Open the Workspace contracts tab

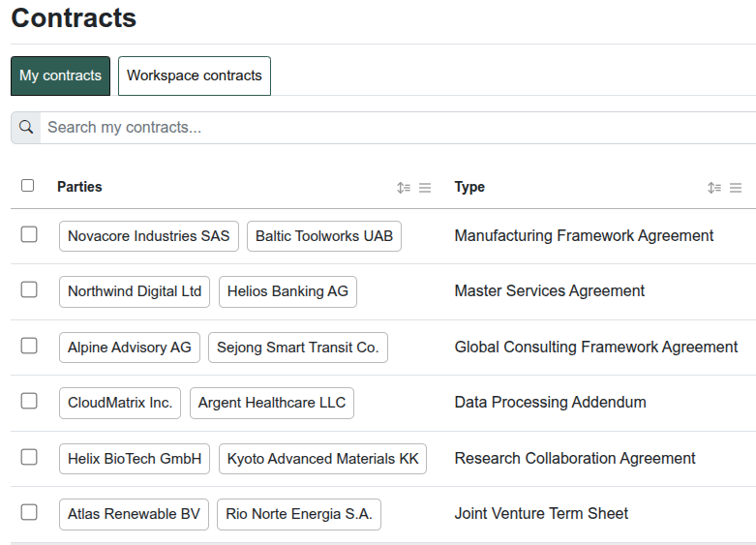[194, 76]
